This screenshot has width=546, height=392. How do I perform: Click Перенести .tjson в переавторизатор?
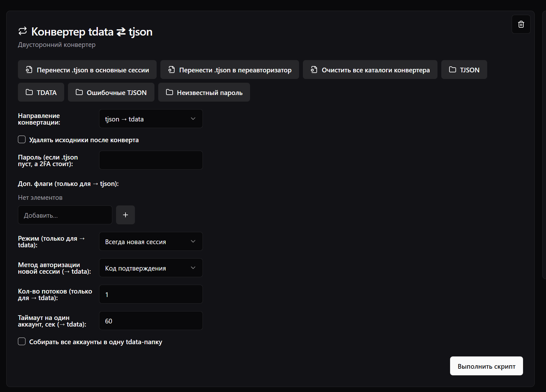[230, 70]
